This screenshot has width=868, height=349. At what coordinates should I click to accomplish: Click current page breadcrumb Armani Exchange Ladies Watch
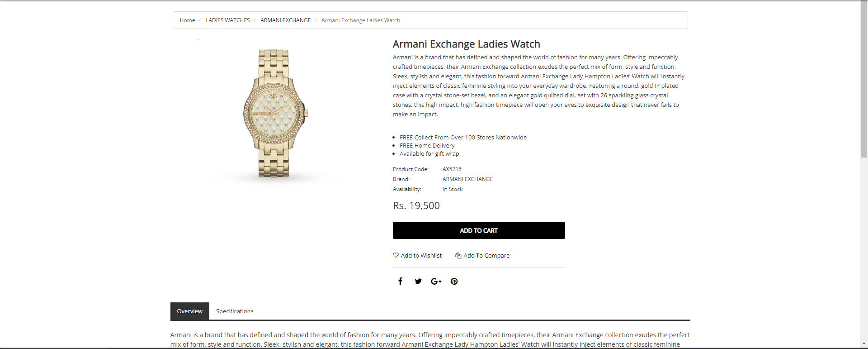(361, 20)
